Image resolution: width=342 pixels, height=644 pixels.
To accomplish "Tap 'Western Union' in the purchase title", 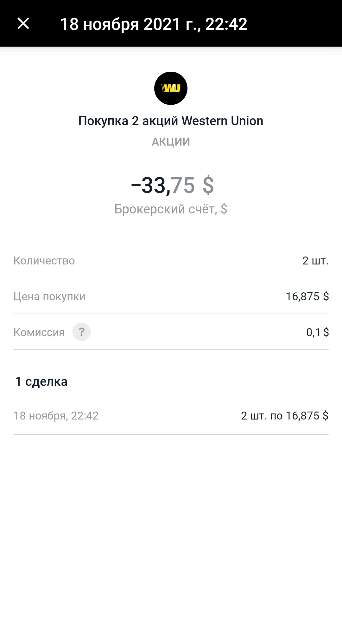I will pos(222,121).
